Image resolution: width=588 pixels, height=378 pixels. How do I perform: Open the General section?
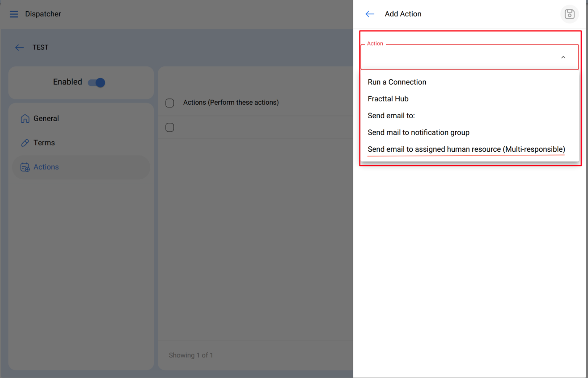pyautogui.click(x=46, y=119)
